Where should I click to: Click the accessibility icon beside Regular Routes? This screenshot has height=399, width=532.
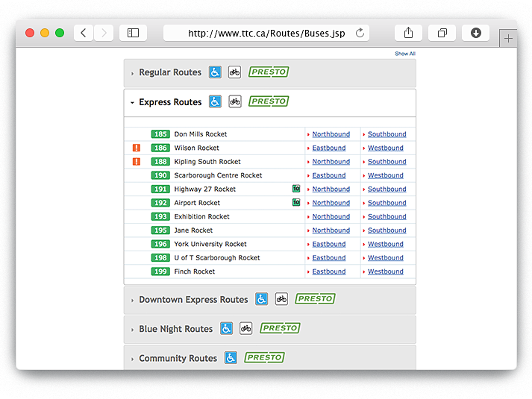click(215, 72)
